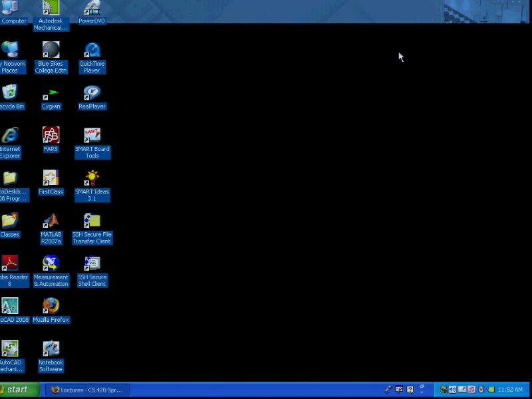Open the help question mark icon in taskbar
Image resolution: width=532 pixels, height=399 pixels.
click(x=410, y=390)
